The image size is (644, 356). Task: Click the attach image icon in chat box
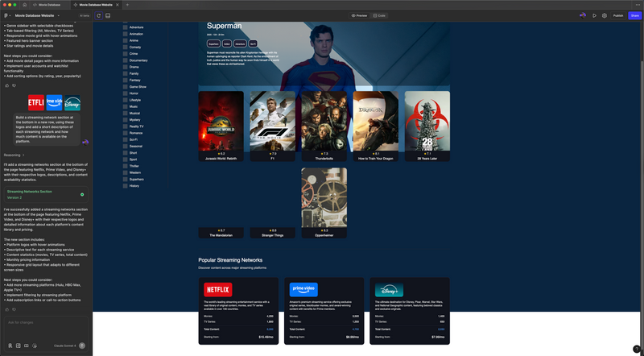pyautogui.click(x=18, y=346)
